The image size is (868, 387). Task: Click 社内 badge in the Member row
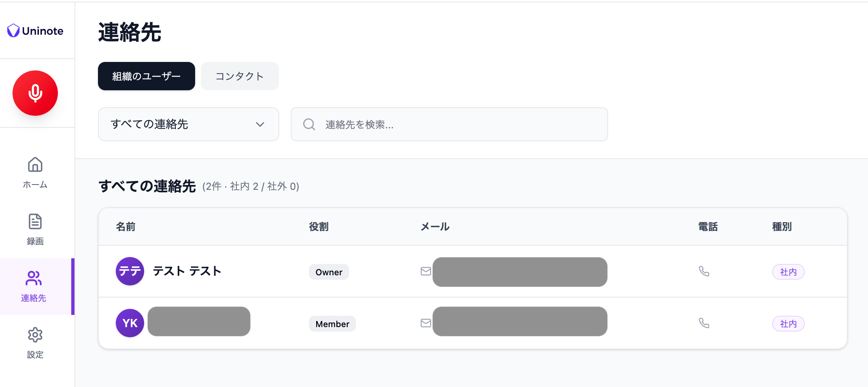788,324
